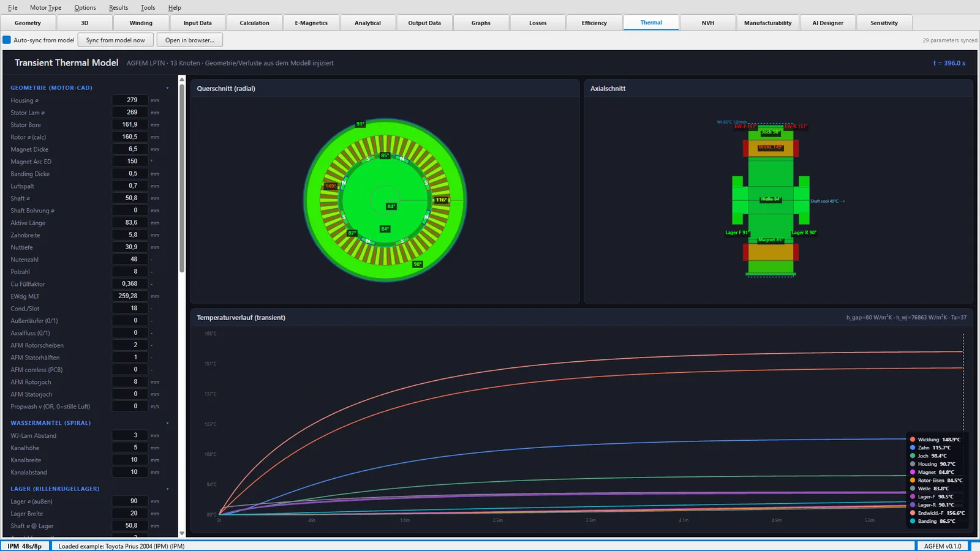Click the 116° temperature label in cross-section
This screenshot has width=980, height=551.
point(441,200)
